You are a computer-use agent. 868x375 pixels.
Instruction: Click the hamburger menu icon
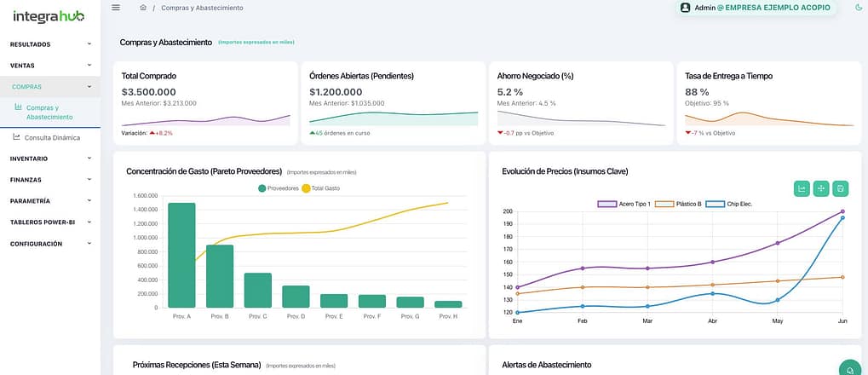(x=116, y=8)
